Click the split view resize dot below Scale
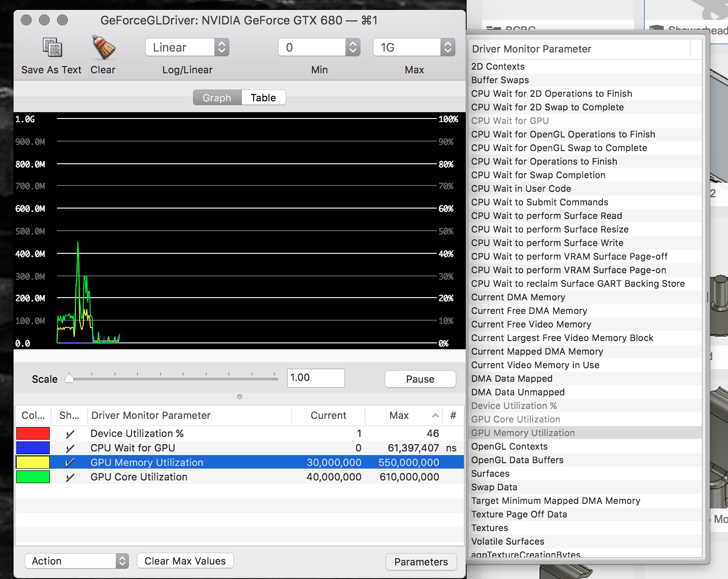The width and height of the screenshot is (728, 579). pyautogui.click(x=240, y=397)
